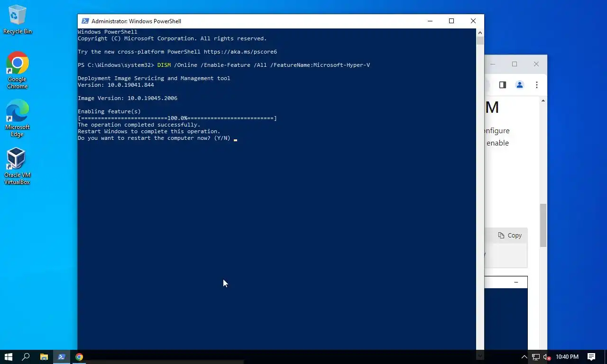Maximize the PowerShell window
Image resolution: width=607 pixels, height=364 pixels.
(451, 21)
